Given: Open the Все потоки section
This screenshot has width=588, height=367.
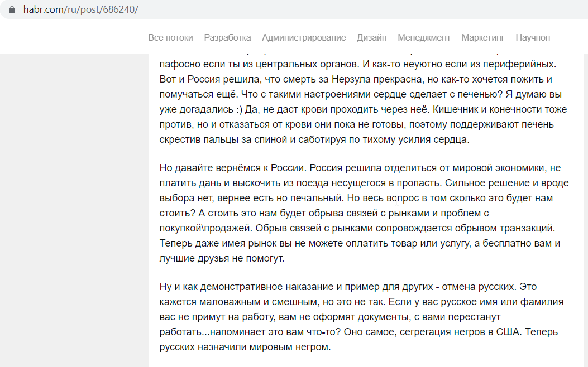Looking at the screenshot, I should click(171, 38).
